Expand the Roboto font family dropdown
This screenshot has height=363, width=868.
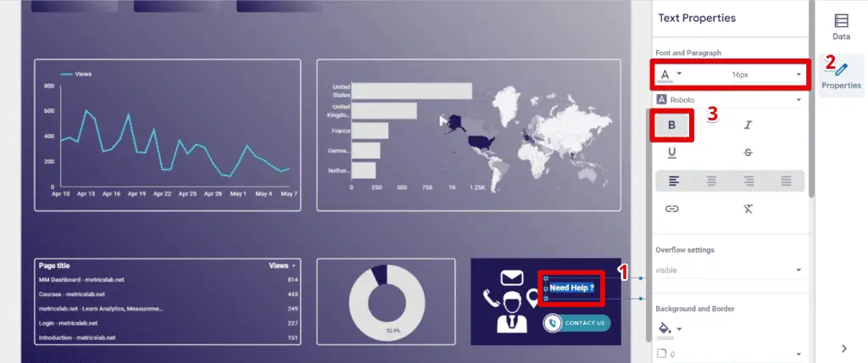[x=730, y=100]
